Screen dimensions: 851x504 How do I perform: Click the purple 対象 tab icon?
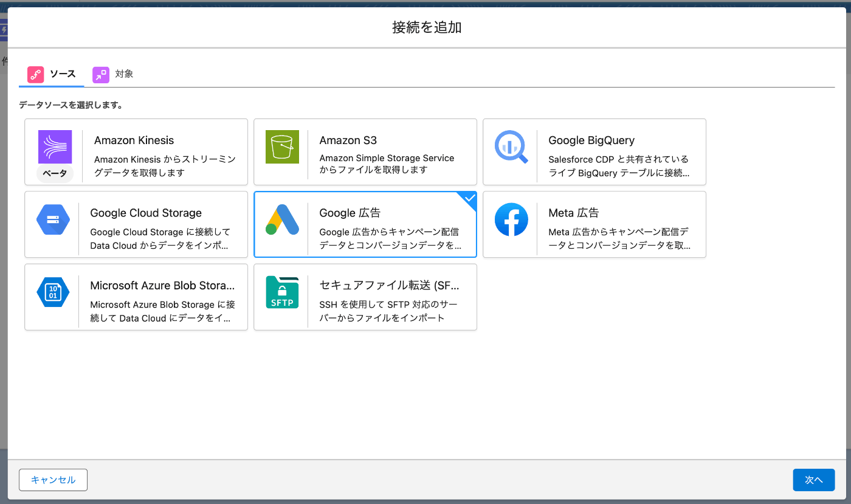point(100,75)
